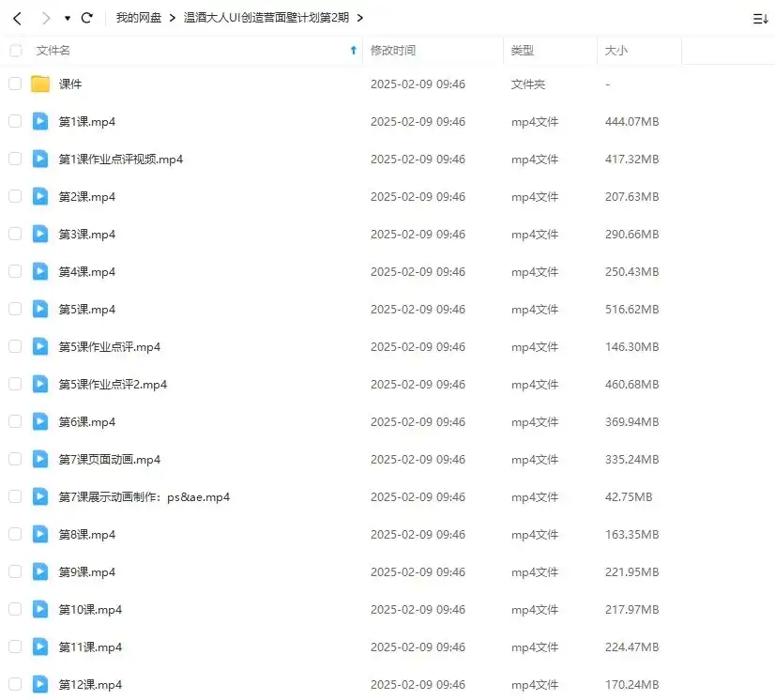Click the video icon beside 第7课页面动画.mp4

[x=39, y=459]
